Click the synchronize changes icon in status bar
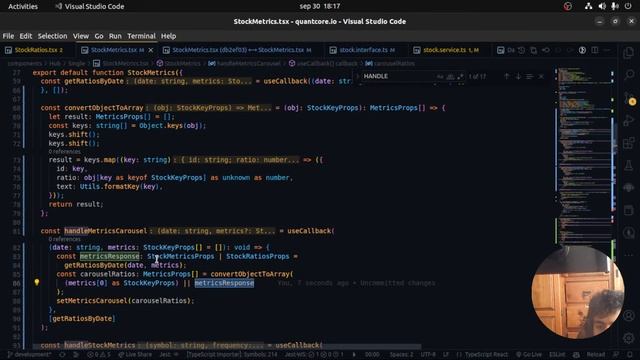Screen dimensions: 640x360 (x=62, y=355)
